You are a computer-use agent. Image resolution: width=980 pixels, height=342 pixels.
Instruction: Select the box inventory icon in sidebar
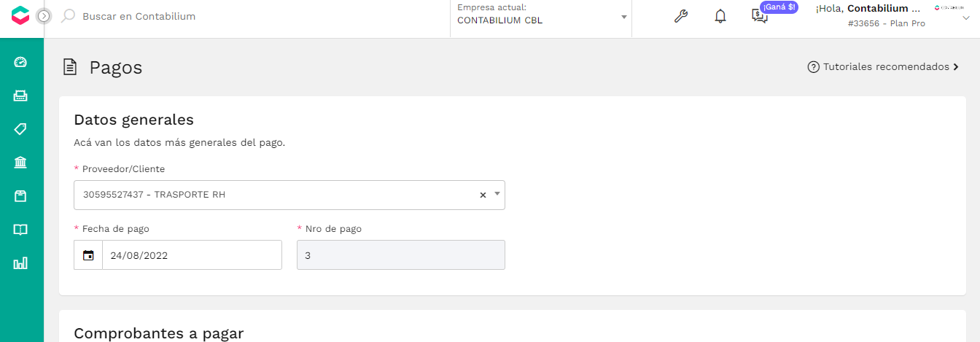pos(20,196)
